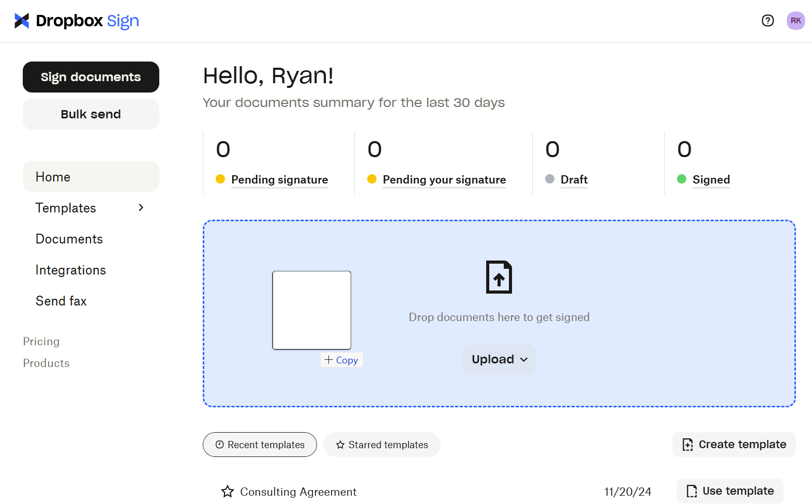View Pending signature documents
Viewport: 812px width, 504px height.
(279, 179)
